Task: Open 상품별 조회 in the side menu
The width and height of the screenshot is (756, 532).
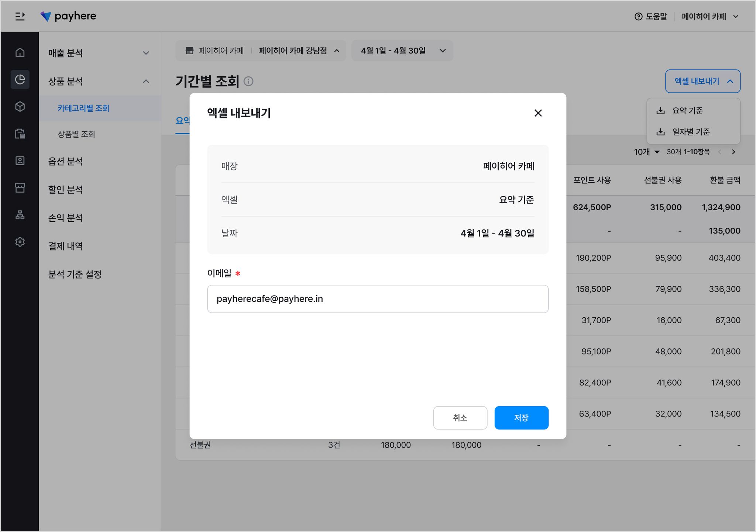Action: point(100,134)
